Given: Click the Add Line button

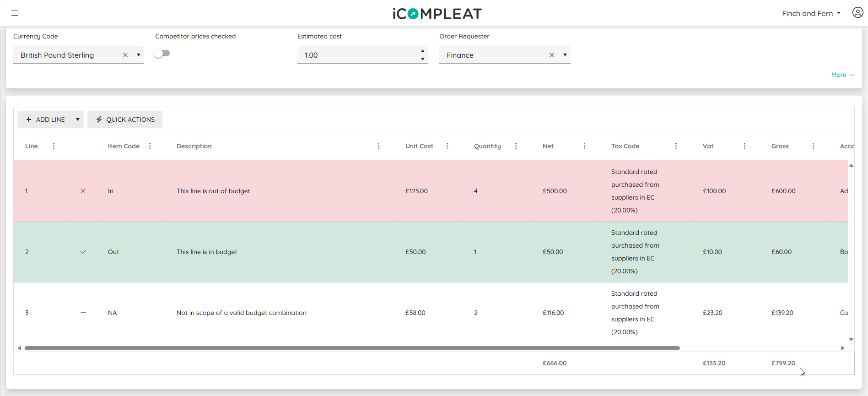Looking at the screenshot, I should coord(45,119).
